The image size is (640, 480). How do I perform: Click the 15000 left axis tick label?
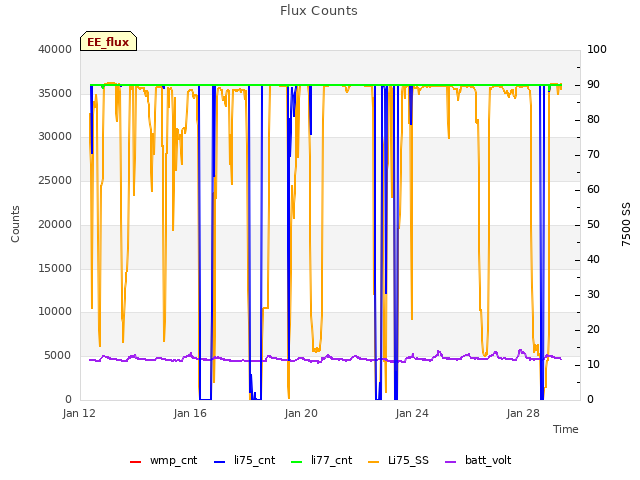[x=55, y=268]
